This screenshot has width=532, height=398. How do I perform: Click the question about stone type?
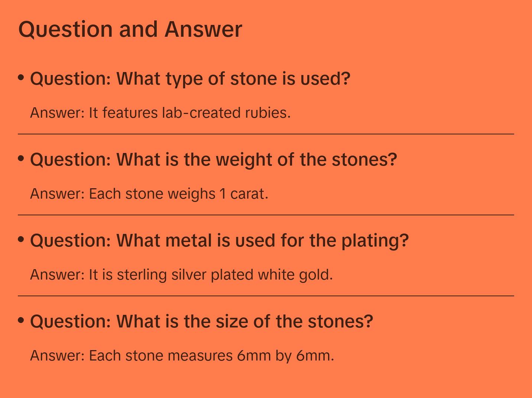[x=190, y=79]
